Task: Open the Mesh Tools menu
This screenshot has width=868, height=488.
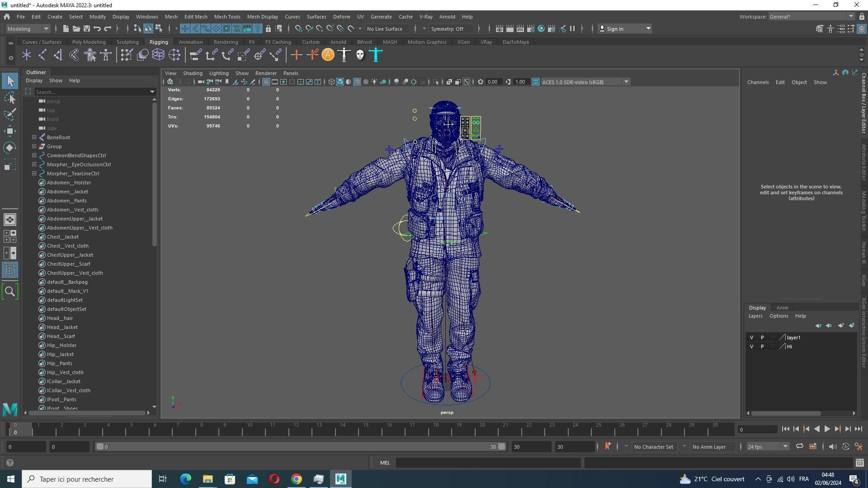Action: (227, 17)
